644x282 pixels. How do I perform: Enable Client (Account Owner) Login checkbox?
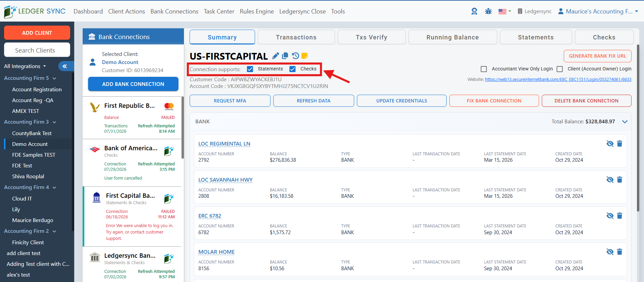[560, 69]
